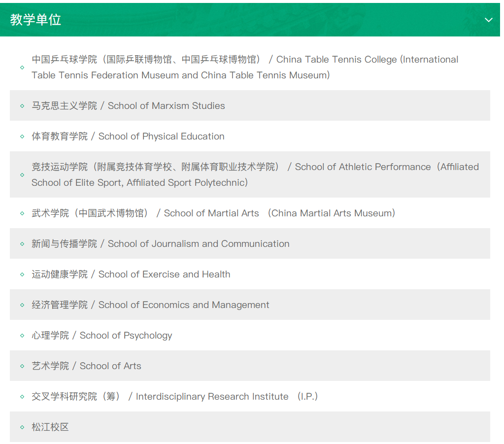The width and height of the screenshot is (504, 444).
Task: Click diamond bullet beside 体育教育学院
Action: (x=22, y=137)
